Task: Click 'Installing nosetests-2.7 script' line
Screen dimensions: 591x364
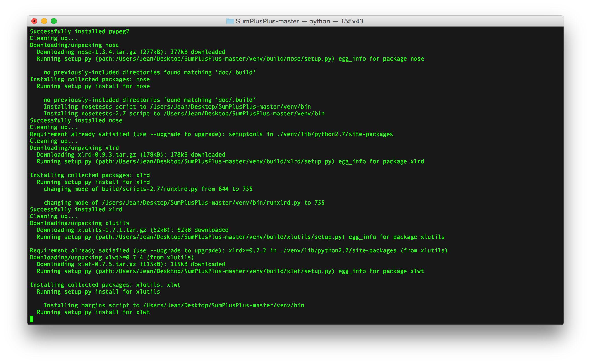Action: 184,114
